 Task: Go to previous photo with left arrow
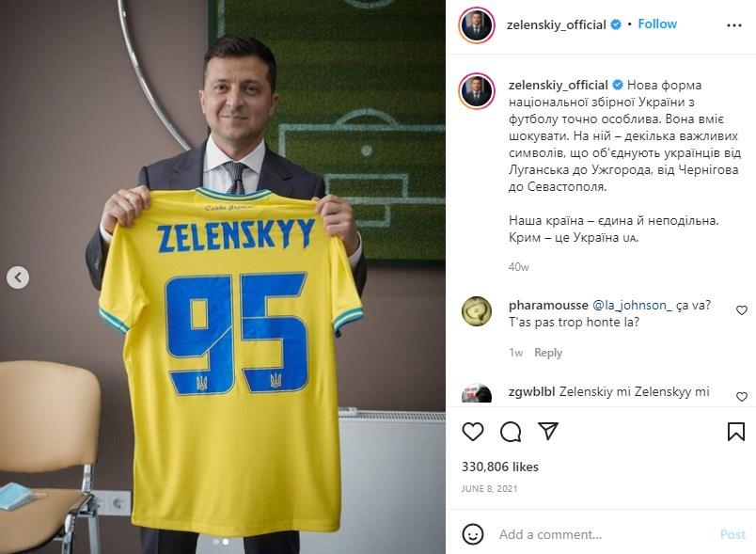(18, 277)
